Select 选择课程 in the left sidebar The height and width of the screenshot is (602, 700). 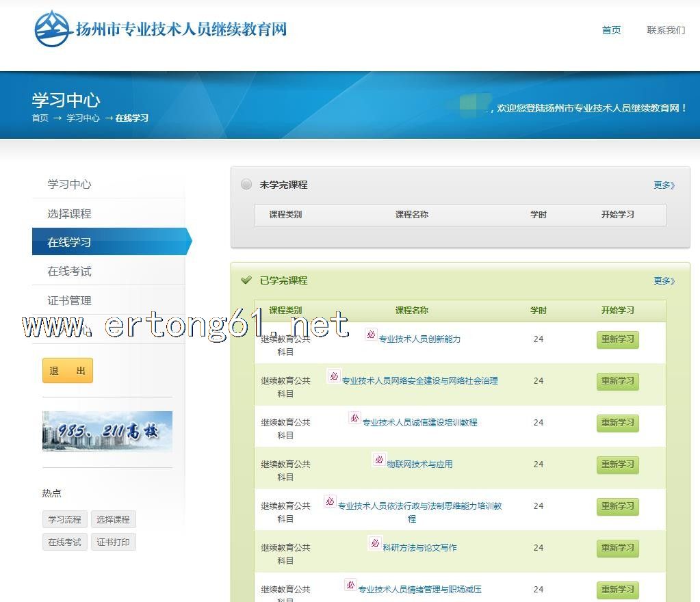point(69,213)
